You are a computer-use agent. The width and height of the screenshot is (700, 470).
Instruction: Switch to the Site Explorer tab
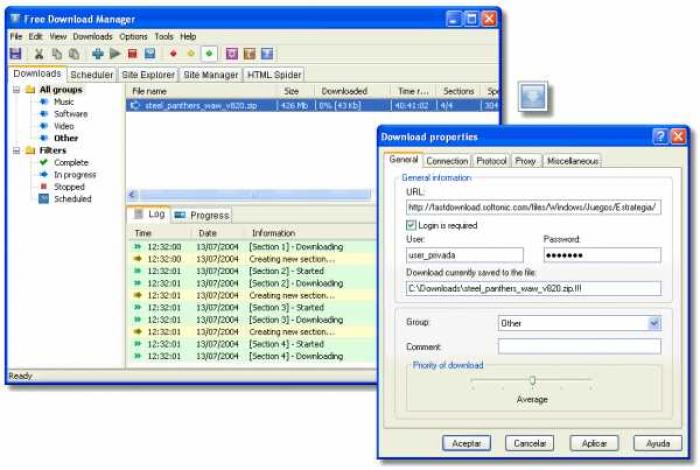coord(148,75)
